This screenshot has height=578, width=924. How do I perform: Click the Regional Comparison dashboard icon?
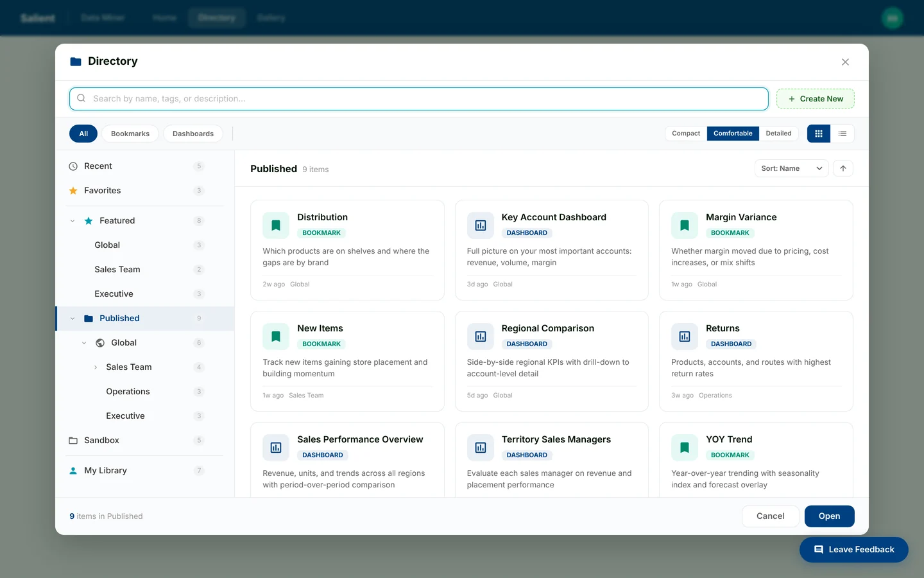(480, 337)
